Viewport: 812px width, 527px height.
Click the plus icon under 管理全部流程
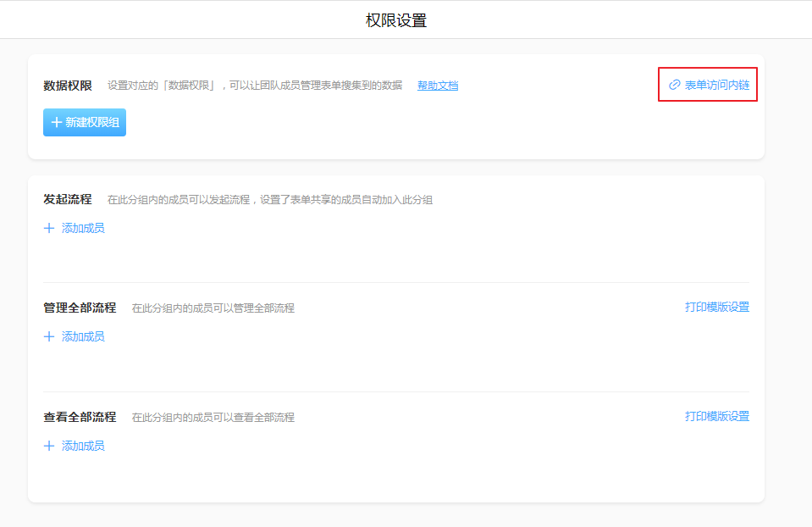pyautogui.click(x=49, y=336)
